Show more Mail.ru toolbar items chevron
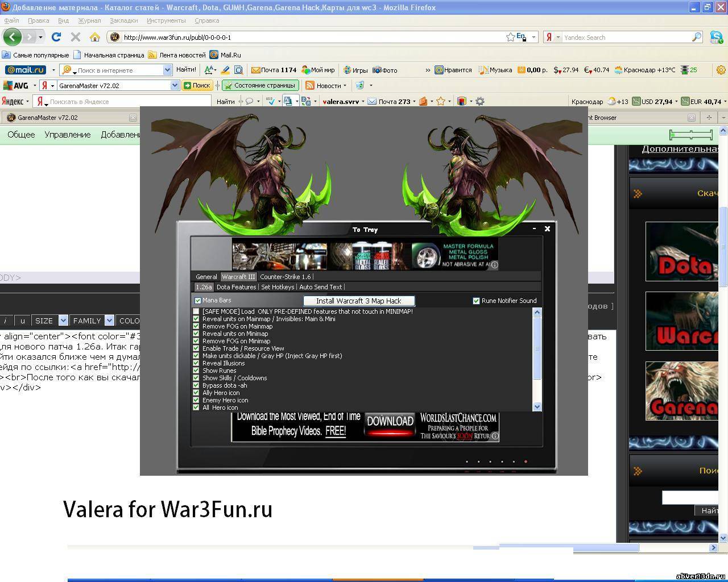 [x=428, y=70]
